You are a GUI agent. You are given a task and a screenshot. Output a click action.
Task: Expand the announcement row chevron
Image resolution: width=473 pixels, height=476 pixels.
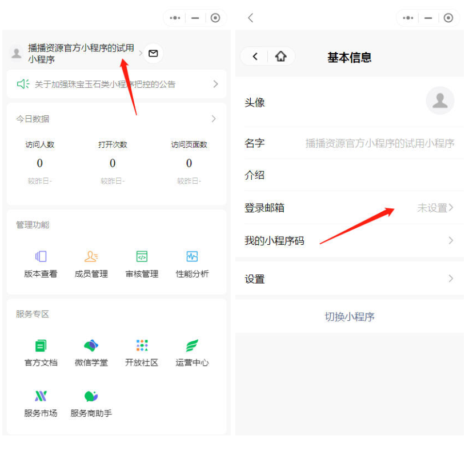coord(215,84)
